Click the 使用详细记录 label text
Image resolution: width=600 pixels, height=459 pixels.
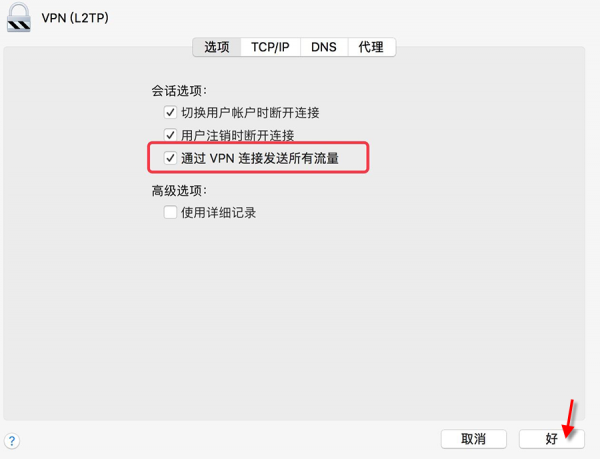click(x=218, y=212)
